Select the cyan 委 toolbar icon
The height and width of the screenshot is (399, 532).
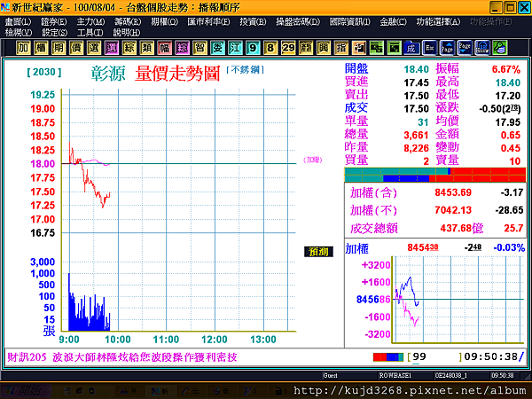pos(217,48)
